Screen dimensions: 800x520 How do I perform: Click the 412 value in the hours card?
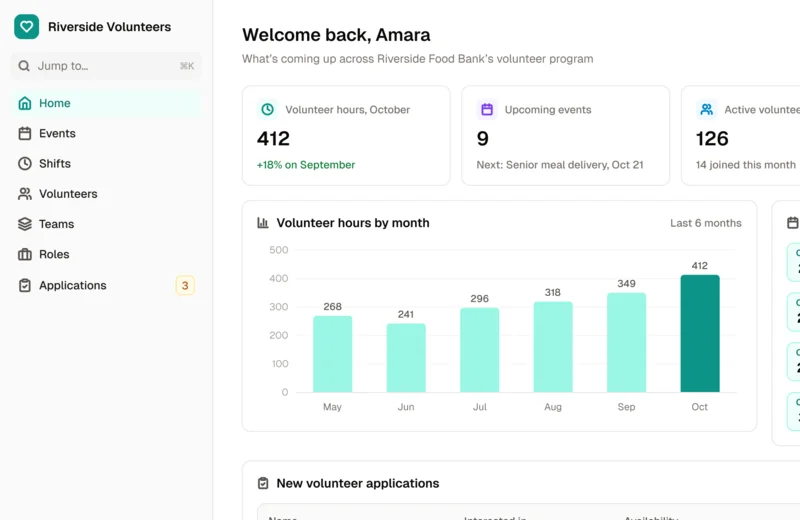(x=273, y=139)
